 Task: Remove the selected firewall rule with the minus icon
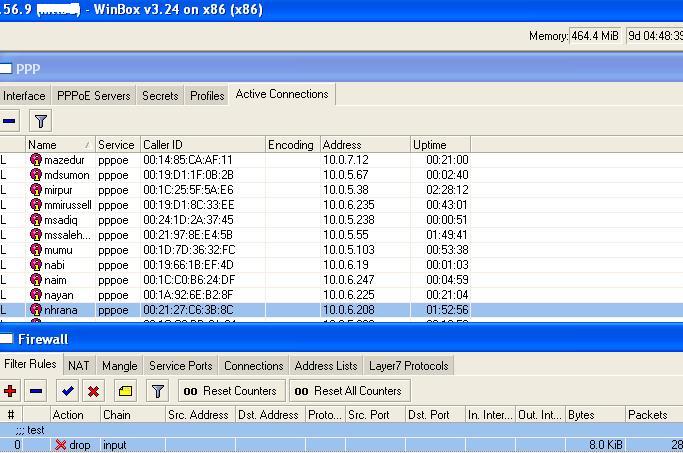[36, 391]
